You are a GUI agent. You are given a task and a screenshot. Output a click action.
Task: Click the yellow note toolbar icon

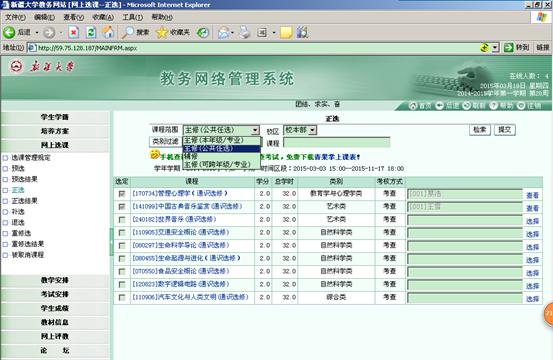286,33
